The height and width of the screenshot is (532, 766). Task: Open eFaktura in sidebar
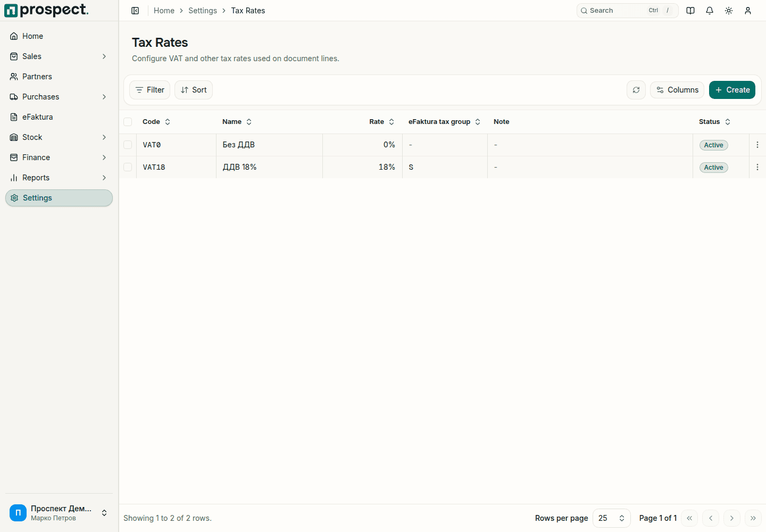tap(59, 117)
